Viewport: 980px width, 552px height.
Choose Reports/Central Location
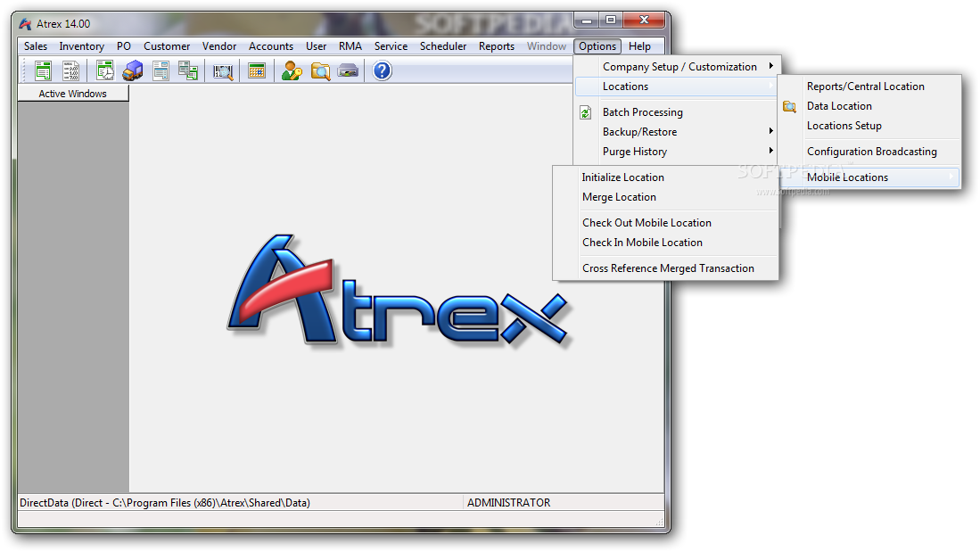(870, 87)
